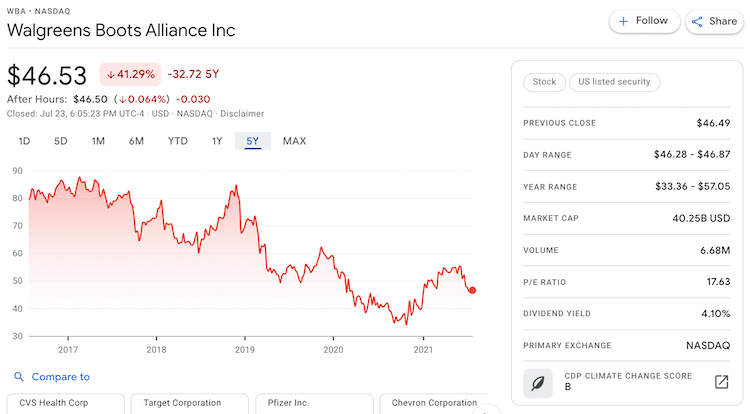
Task: Click the Compare to search icon
Action: (18, 377)
